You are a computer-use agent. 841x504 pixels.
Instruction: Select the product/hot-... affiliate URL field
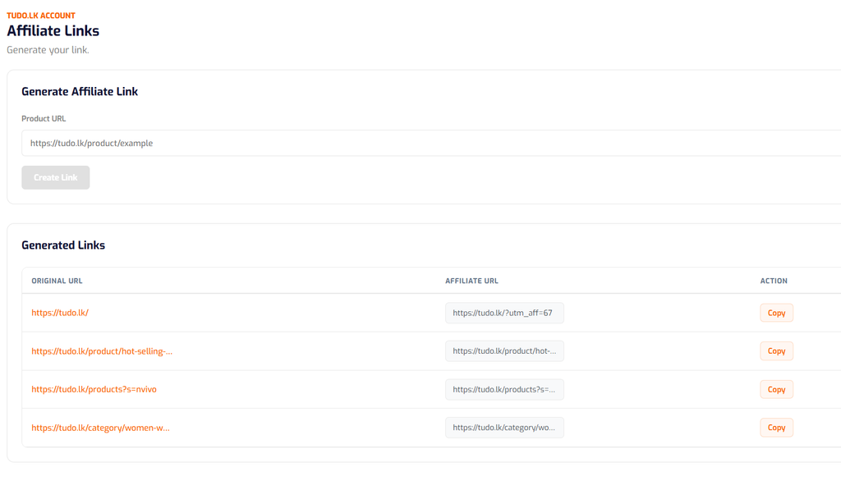click(504, 351)
